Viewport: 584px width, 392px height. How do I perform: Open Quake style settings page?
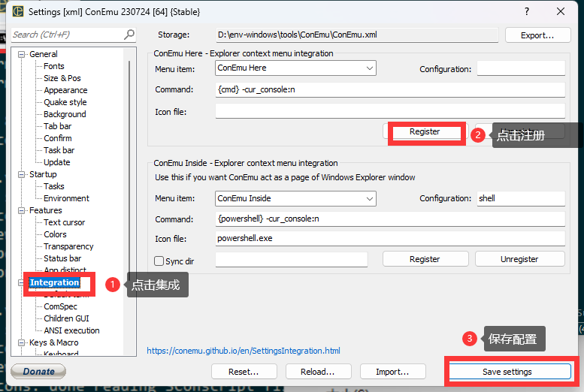(x=65, y=102)
